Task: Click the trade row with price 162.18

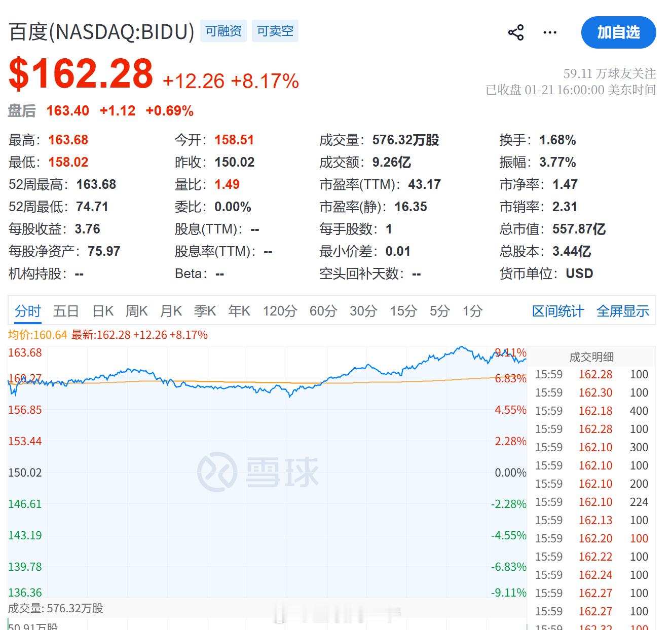Action: point(591,411)
